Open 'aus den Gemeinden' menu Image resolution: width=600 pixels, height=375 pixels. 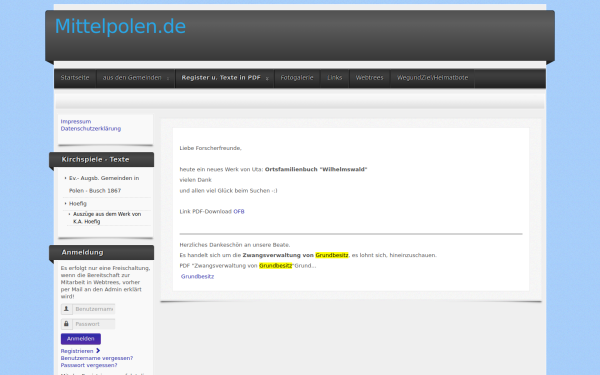132,78
